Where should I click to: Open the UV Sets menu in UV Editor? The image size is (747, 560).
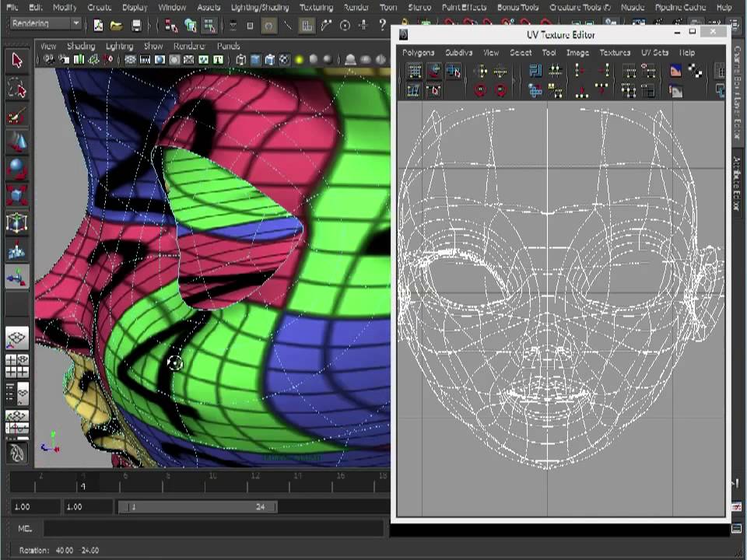(x=654, y=52)
